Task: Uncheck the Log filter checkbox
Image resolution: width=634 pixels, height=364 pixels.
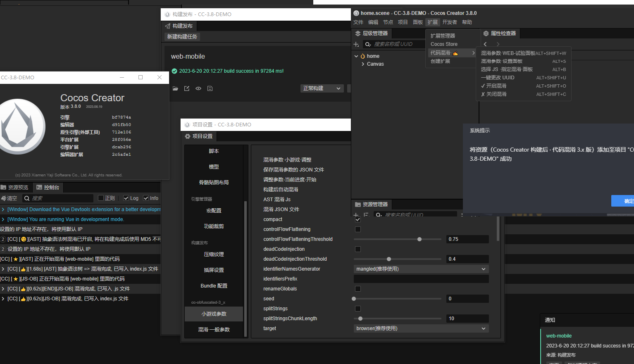Action: pyautogui.click(x=126, y=198)
